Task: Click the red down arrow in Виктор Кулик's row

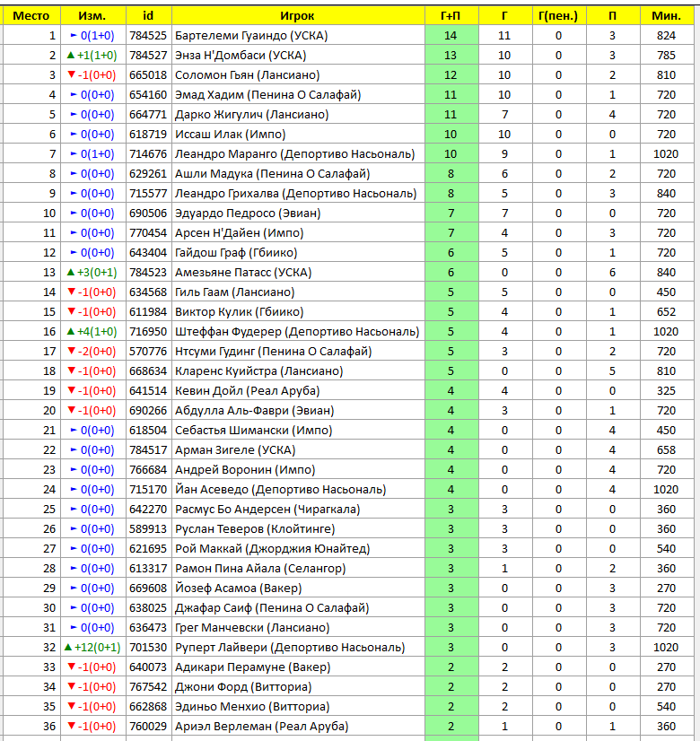Action: pos(72,311)
